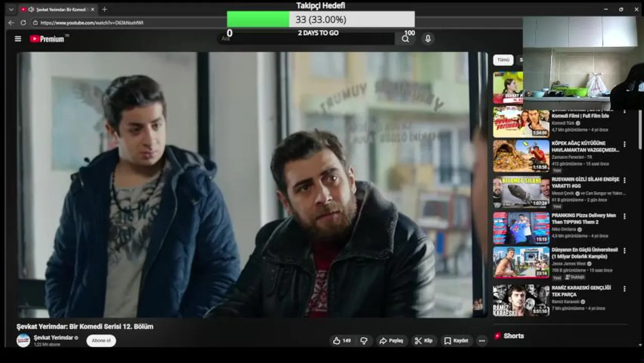Minimize the browser window
The width and height of the screenshot is (644, 363).
point(606,9)
